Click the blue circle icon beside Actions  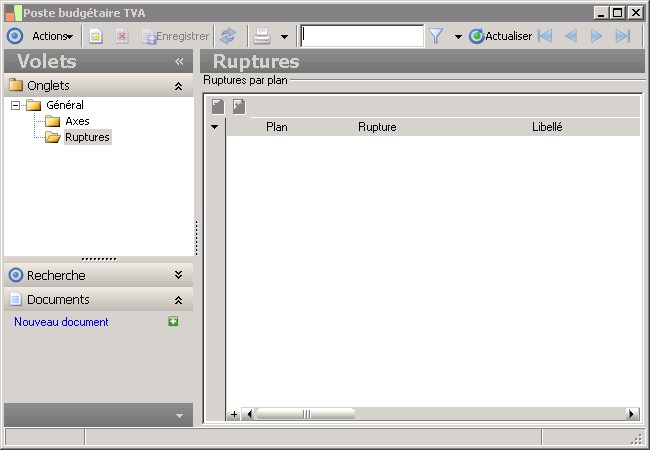click(15, 36)
